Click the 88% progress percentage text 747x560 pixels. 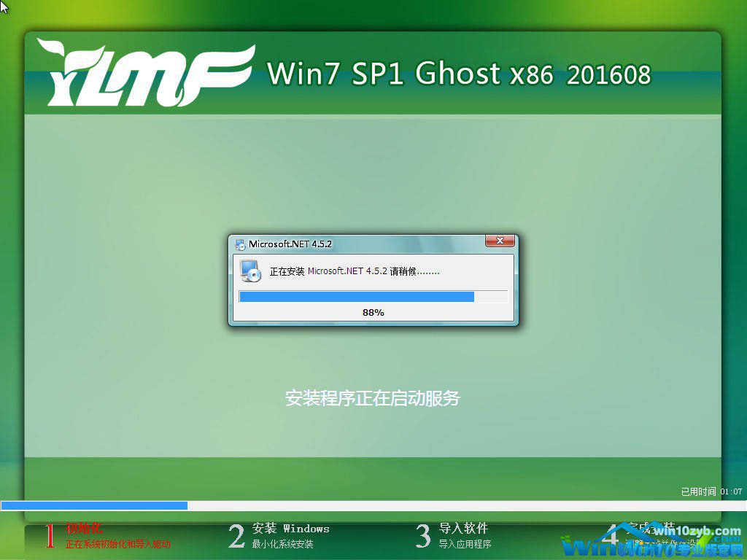pos(373,313)
